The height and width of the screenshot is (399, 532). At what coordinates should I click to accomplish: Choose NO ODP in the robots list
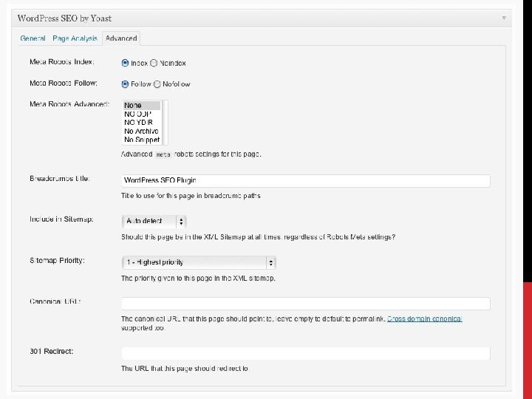(x=140, y=114)
